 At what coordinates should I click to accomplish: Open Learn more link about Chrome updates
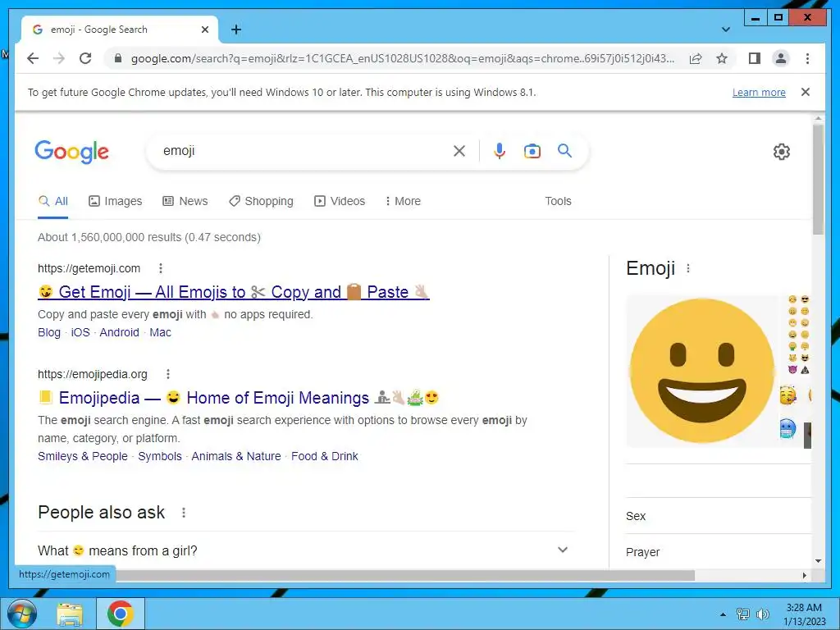759,92
